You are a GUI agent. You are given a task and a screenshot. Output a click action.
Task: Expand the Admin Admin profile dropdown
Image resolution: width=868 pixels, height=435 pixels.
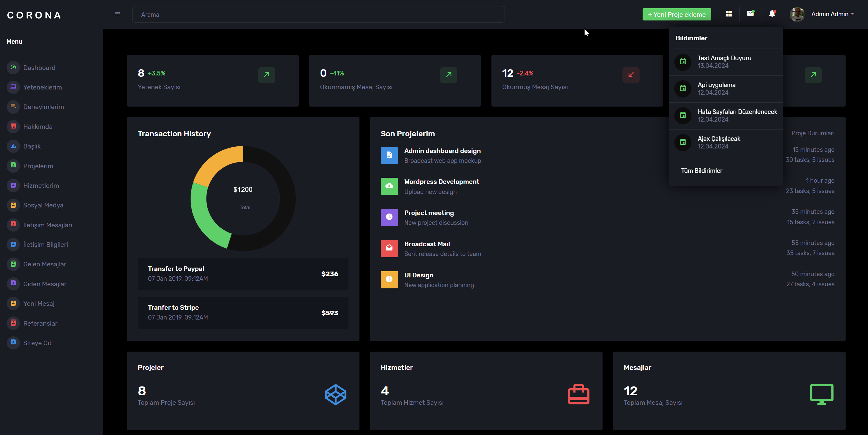832,14
